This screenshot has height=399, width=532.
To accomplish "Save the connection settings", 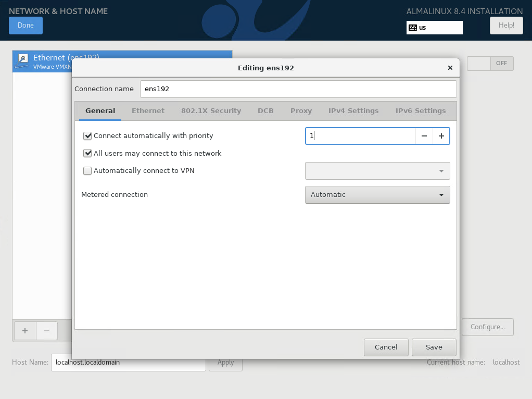I will [x=434, y=347].
